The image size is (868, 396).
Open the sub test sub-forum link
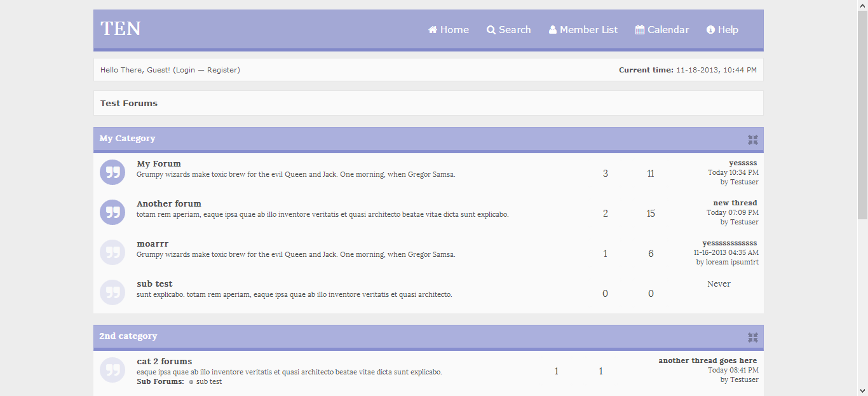point(208,381)
